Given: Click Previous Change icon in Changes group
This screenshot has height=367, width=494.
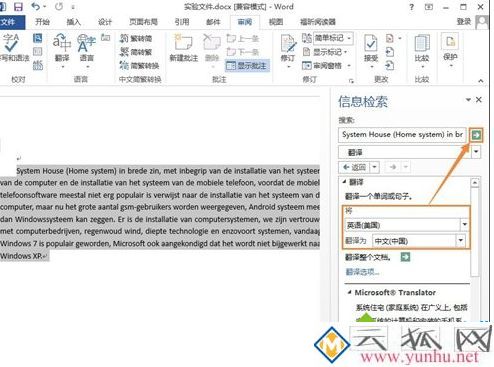Looking at the screenshot, I should pyautogui.click(x=390, y=52).
